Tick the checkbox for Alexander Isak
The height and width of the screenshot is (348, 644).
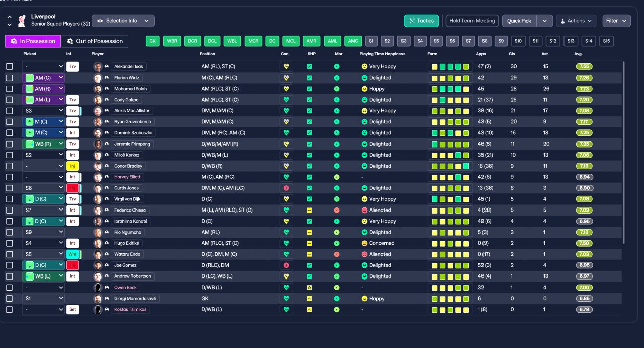pyautogui.click(x=9, y=66)
